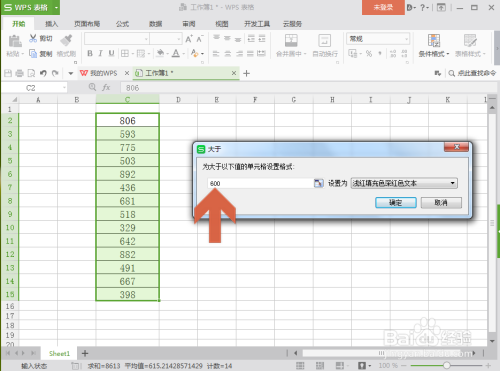This screenshot has height=371, width=500.
Task: Click the Increase font size icon
Action: coord(189,39)
